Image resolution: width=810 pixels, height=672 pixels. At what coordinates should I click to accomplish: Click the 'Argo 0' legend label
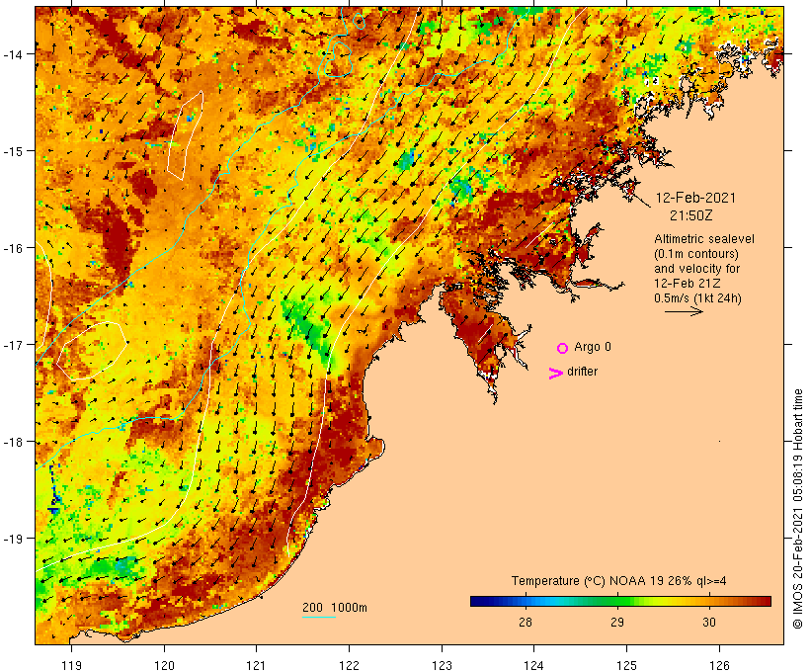[x=593, y=347]
